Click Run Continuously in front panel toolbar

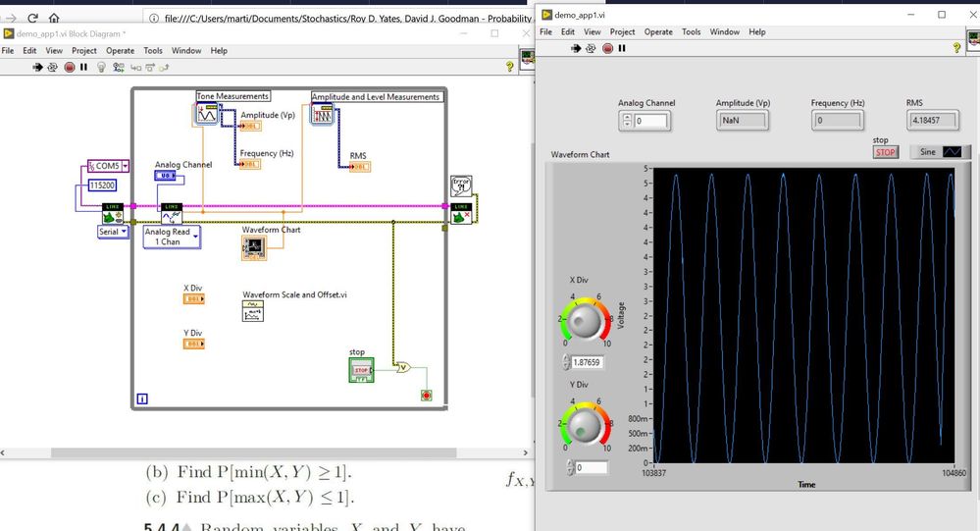591,48
